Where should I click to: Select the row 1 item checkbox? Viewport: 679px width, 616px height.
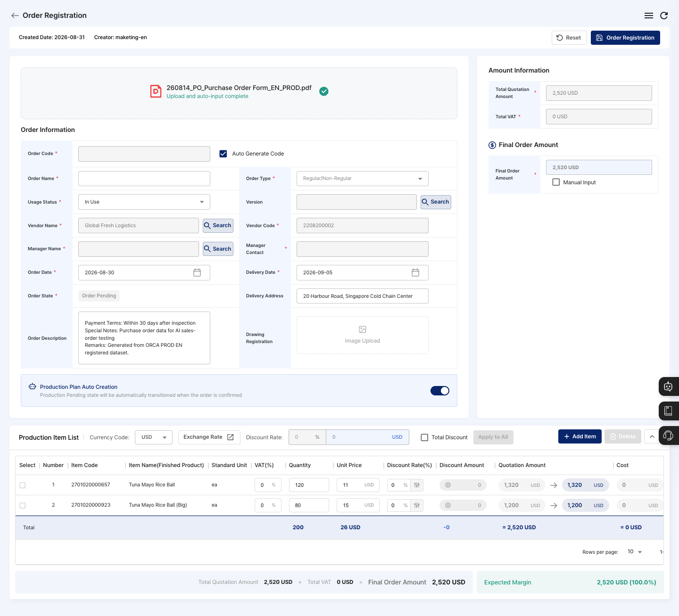coord(23,485)
